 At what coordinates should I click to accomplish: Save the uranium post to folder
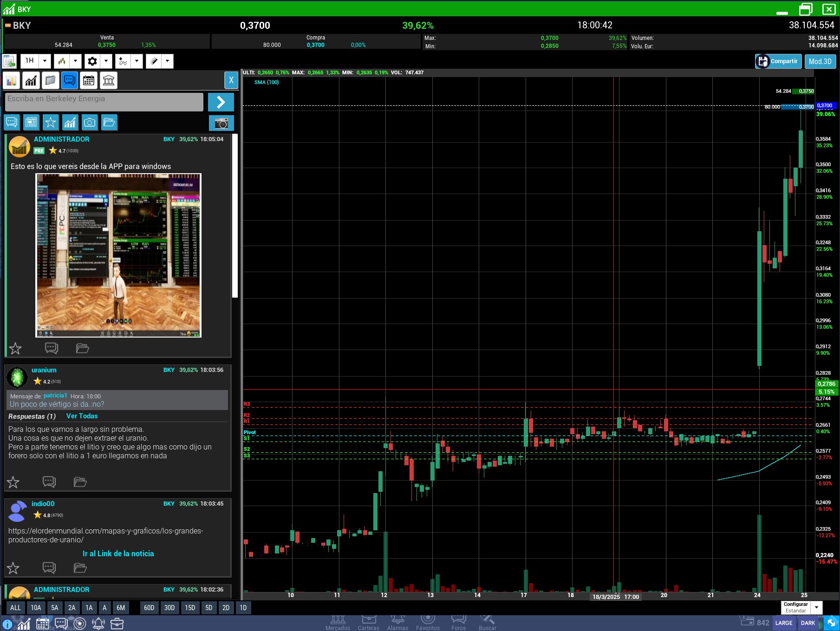tap(80, 482)
